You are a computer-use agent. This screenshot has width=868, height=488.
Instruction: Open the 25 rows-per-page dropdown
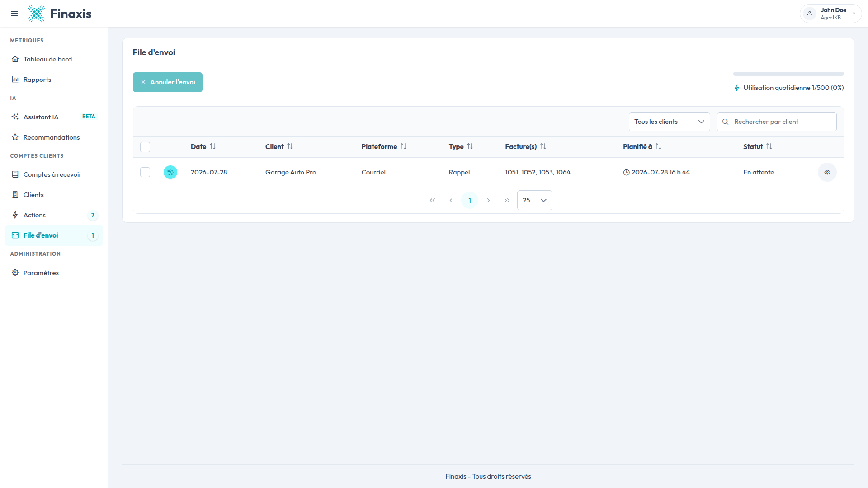(x=535, y=200)
